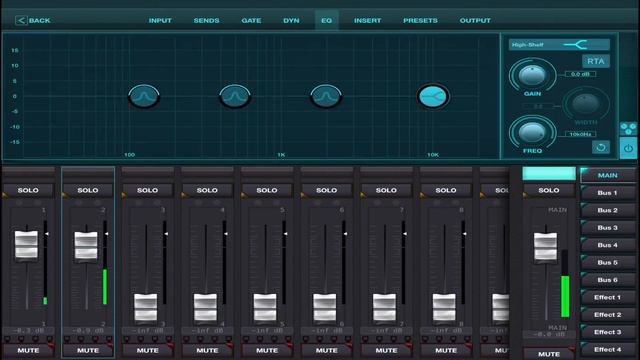Open the OUTPUT tab
The image size is (640, 360).
pyautogui.click(x=475, y=20)
